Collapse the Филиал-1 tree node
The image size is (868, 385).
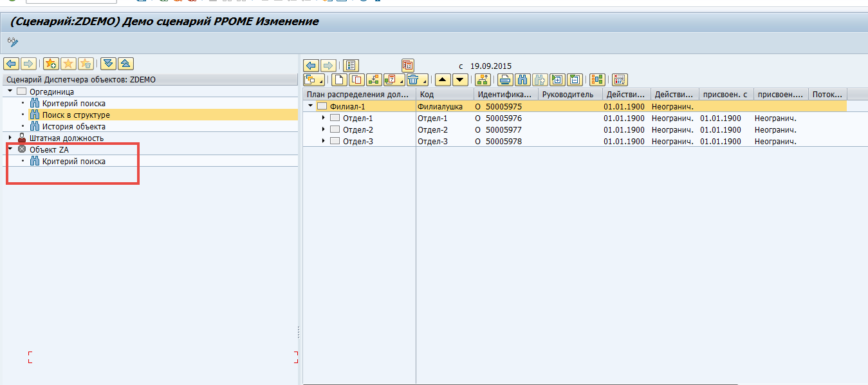(311, 106)
